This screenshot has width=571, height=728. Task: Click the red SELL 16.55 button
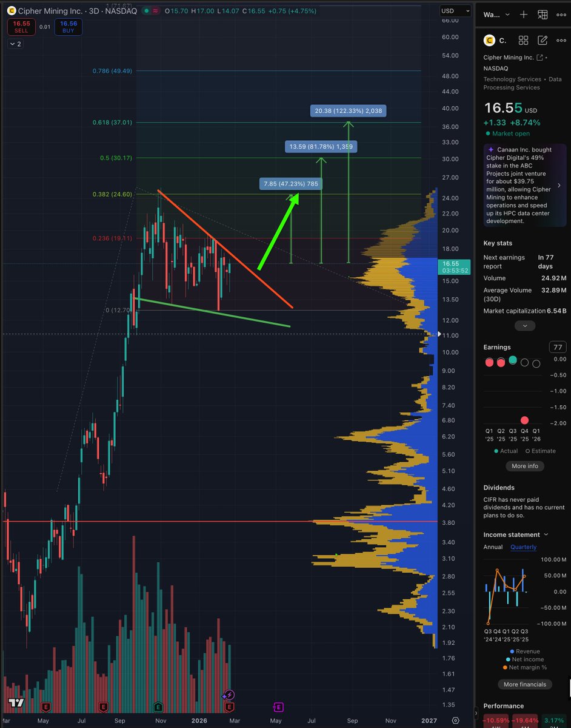pyautogui.click(x=21, y=27)
